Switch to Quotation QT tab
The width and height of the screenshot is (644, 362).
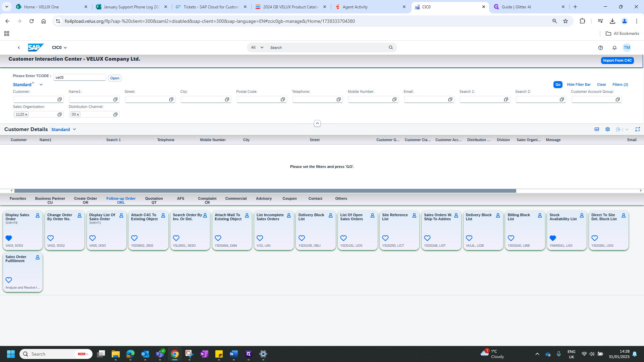click(154, 200)
